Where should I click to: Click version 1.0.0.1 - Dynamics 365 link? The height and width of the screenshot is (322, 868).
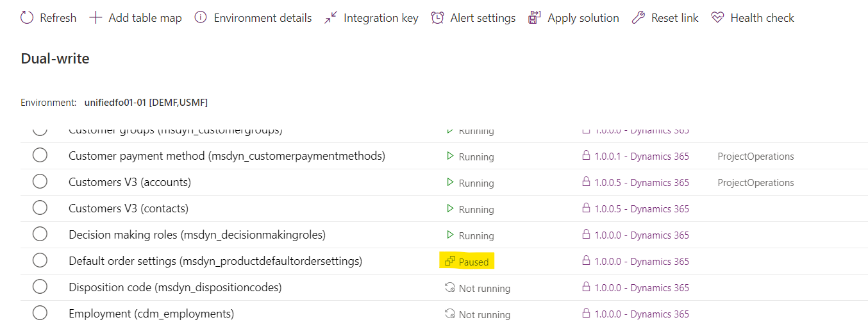pos(642,157)
